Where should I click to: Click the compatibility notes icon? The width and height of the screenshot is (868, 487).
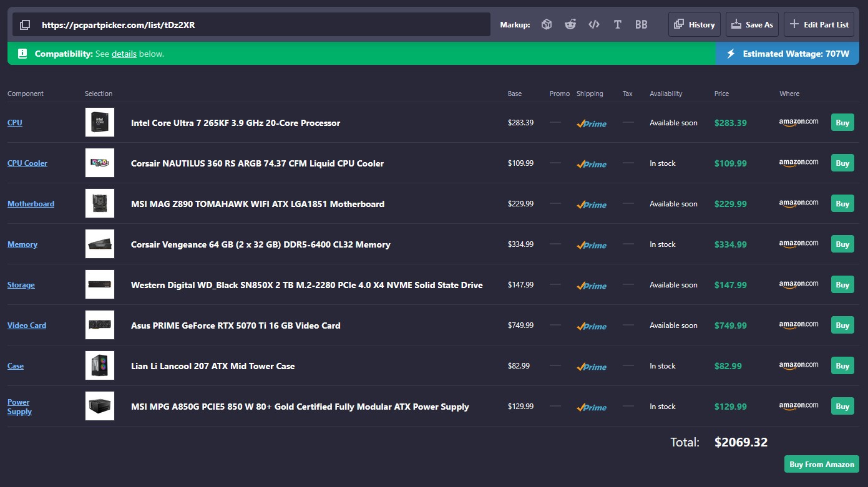pyautogui.click(x=22, y=54)
